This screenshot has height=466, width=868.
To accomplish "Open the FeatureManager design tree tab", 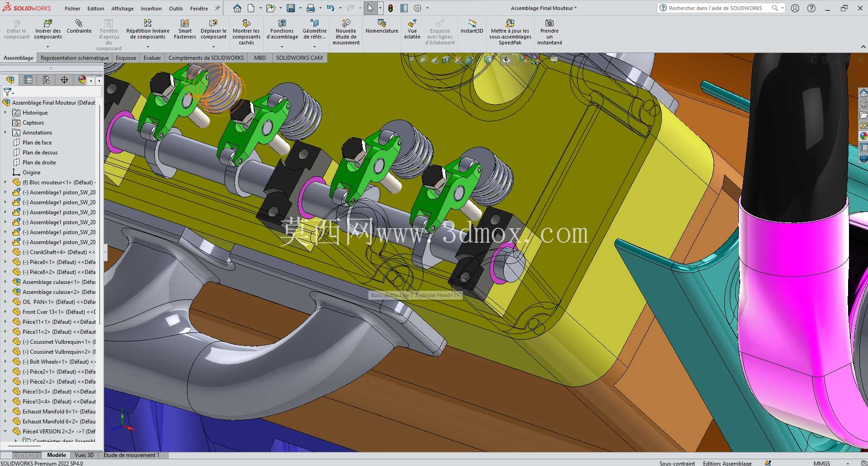I will (10, 80).
